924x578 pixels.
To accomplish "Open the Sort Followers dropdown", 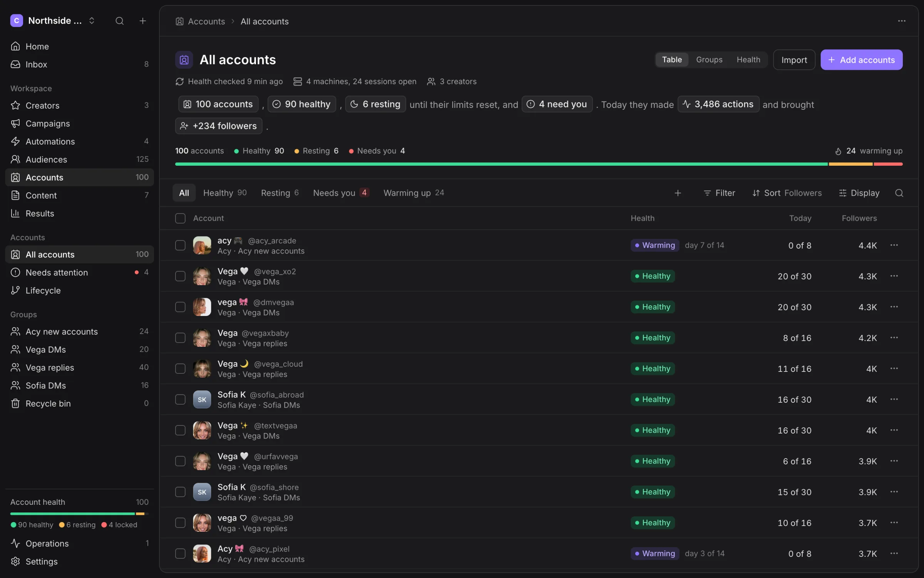I will coord(787,193).
